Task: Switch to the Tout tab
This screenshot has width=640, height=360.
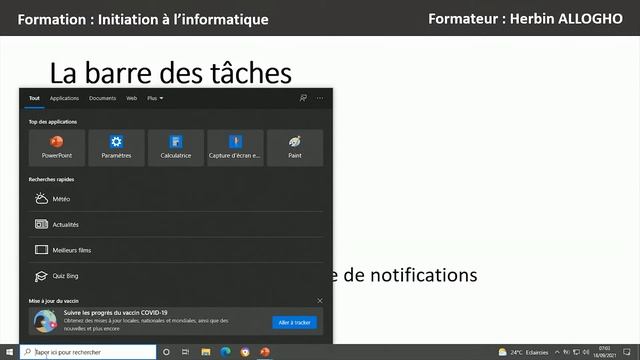Action: (34, 98)
